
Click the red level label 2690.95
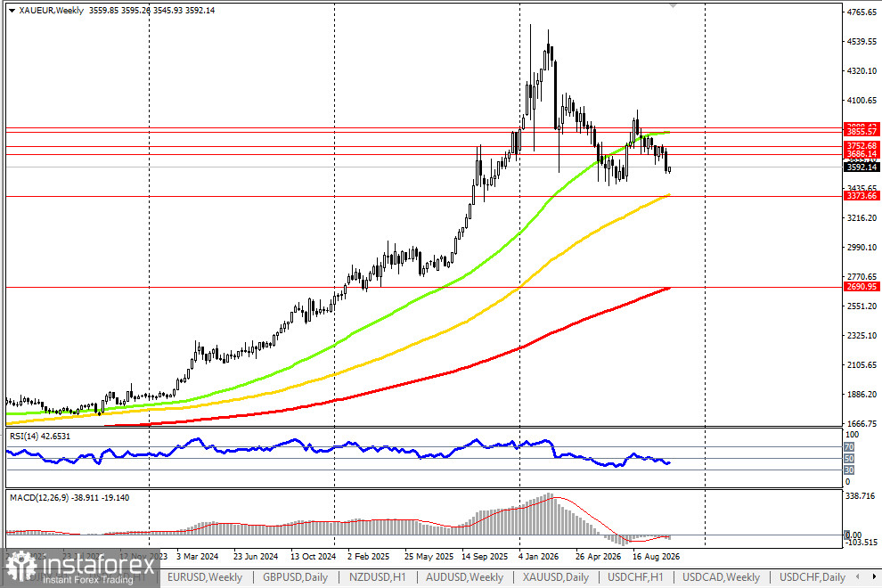[862, 287]
